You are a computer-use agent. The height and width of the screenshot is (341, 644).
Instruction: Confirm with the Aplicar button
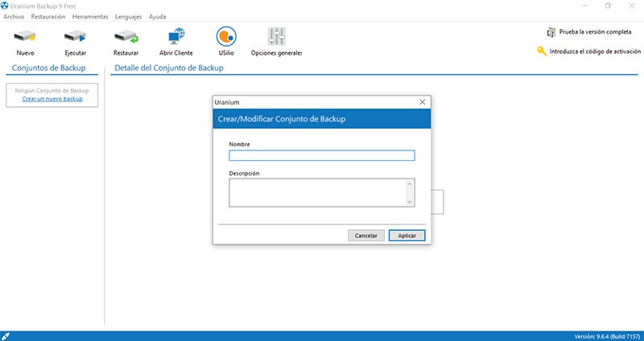(x=407, y=236)
